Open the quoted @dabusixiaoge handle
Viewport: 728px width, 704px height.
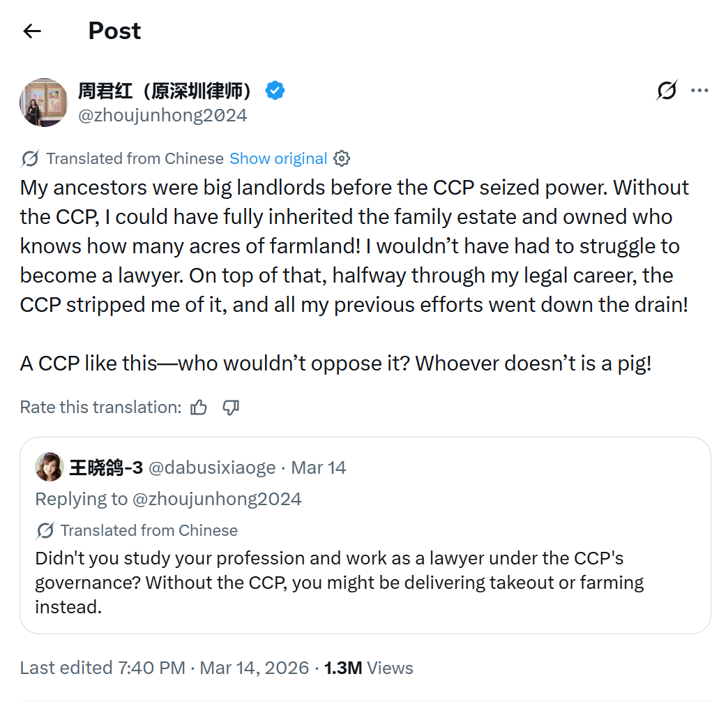(212, 467)
